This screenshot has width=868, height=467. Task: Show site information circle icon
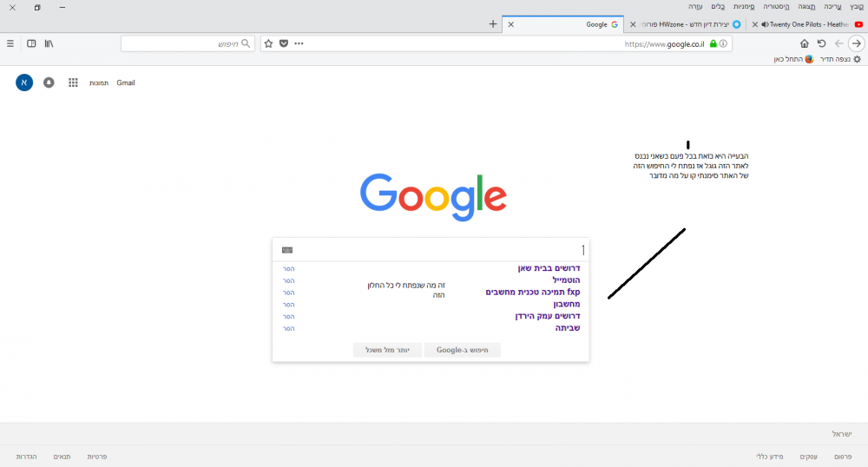pos(723,43)
